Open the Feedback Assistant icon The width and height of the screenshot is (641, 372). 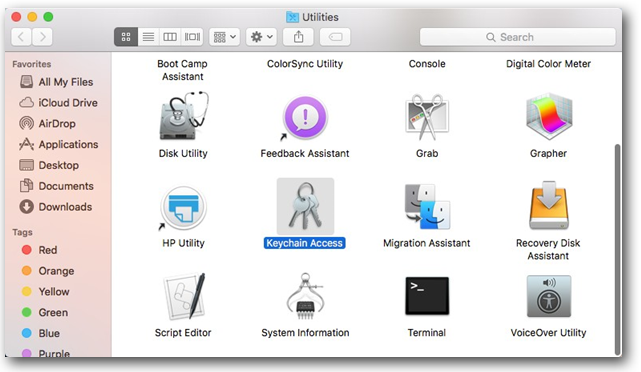click(x=305, y=118)
